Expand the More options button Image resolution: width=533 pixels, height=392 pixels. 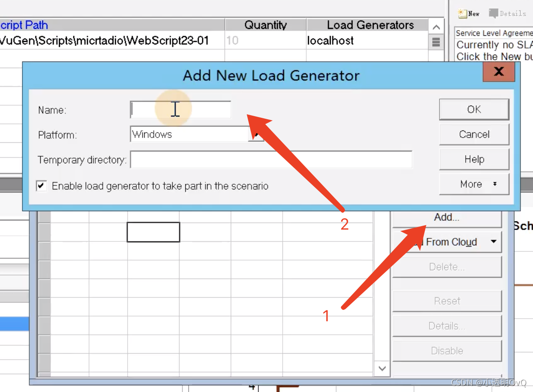point(474,184)
